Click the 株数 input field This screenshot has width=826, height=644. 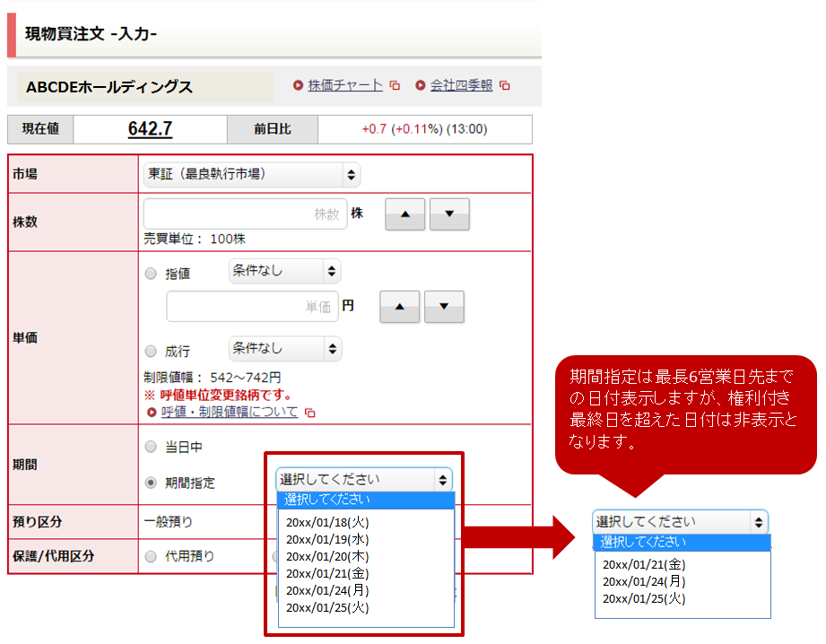245,214
